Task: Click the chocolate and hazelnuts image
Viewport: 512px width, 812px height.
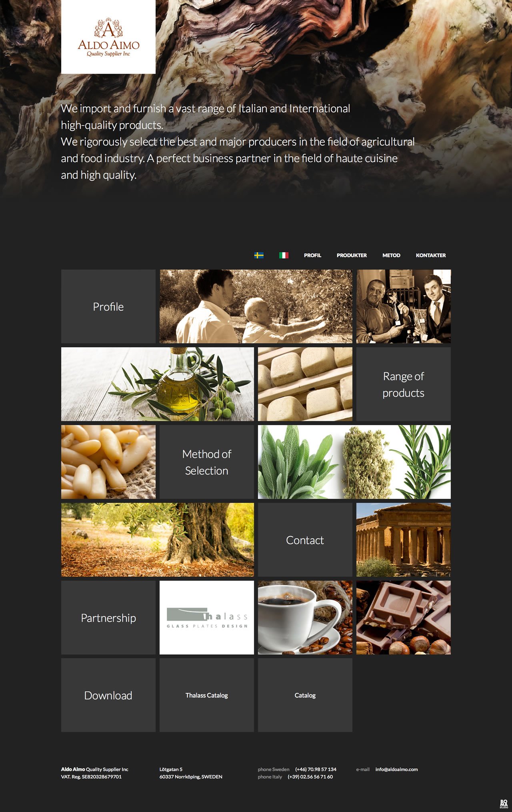Action: click(x=404, y=618)
